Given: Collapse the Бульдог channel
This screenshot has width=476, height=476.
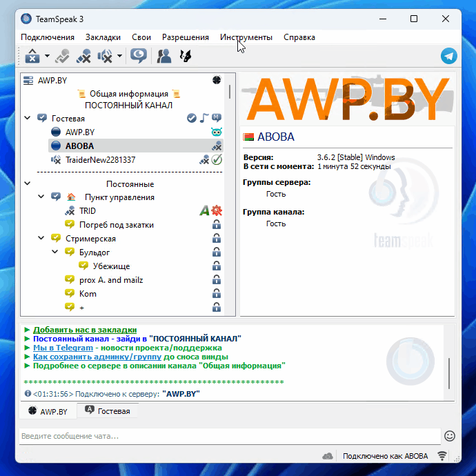Looking at the screenshot, I should pyautogui.click(x=55, y=251).
